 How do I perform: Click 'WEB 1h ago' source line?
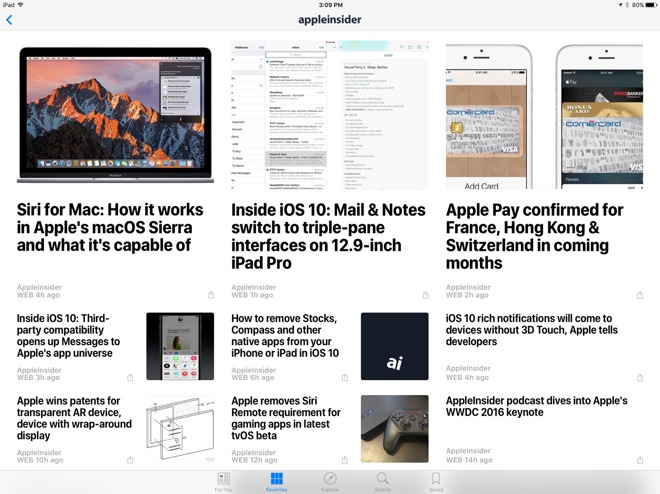point(252,295)
